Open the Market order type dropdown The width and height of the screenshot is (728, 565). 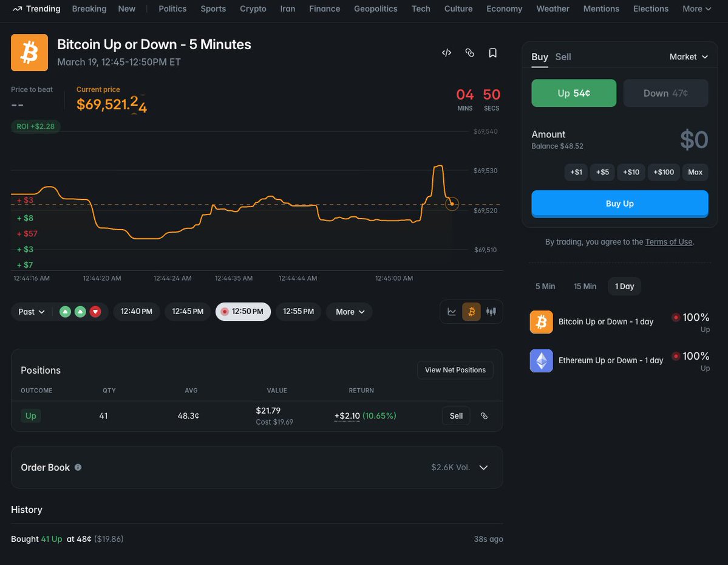tap(688, 56)
